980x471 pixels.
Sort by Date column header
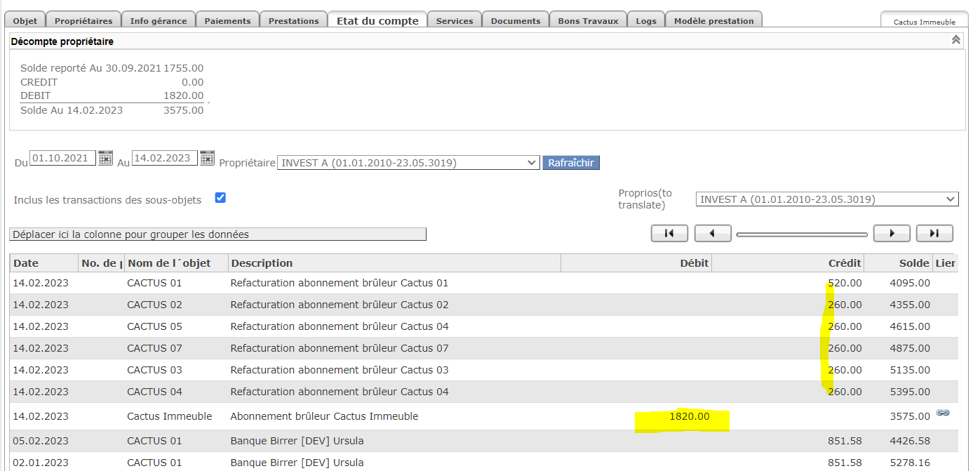pos(27,263)
